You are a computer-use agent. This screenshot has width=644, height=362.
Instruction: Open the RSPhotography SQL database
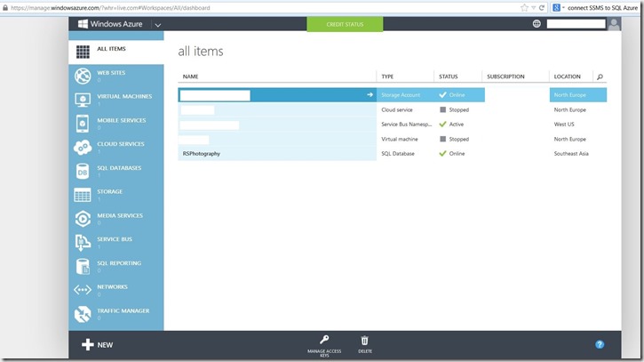coord(202,153)
